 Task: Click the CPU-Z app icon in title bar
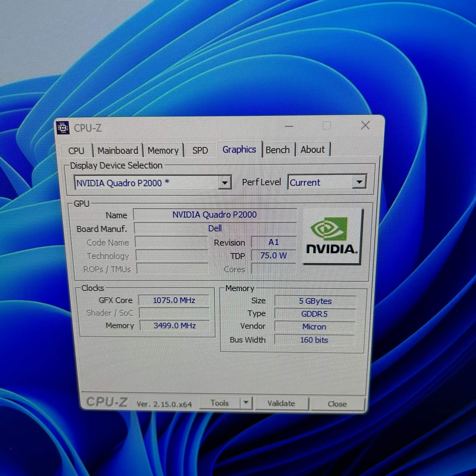point(63,128)
